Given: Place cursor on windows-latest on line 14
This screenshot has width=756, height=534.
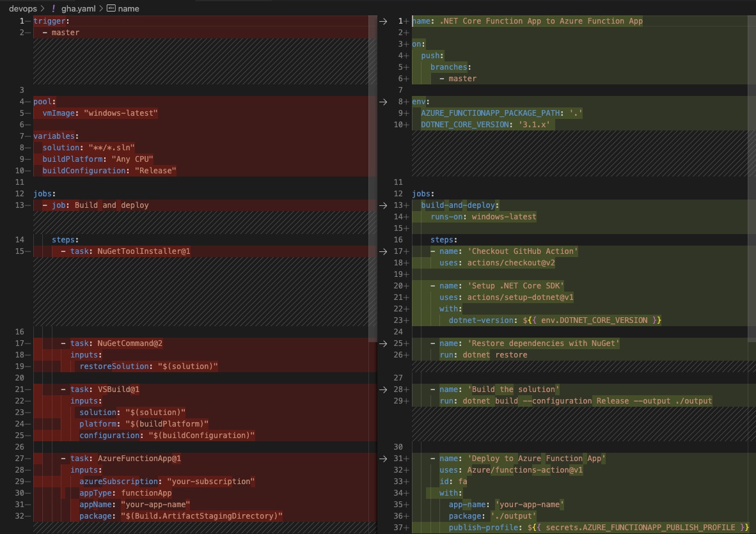Looking at the screenshot, I should [x=504, y=216].
